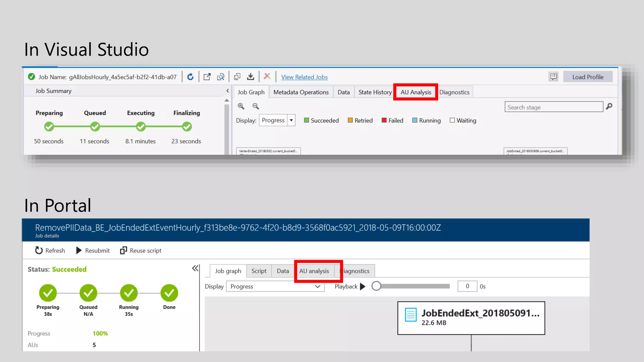Toggle the Waiting legend box
Screen dimensions: 644x362
[x=452, y=120]
